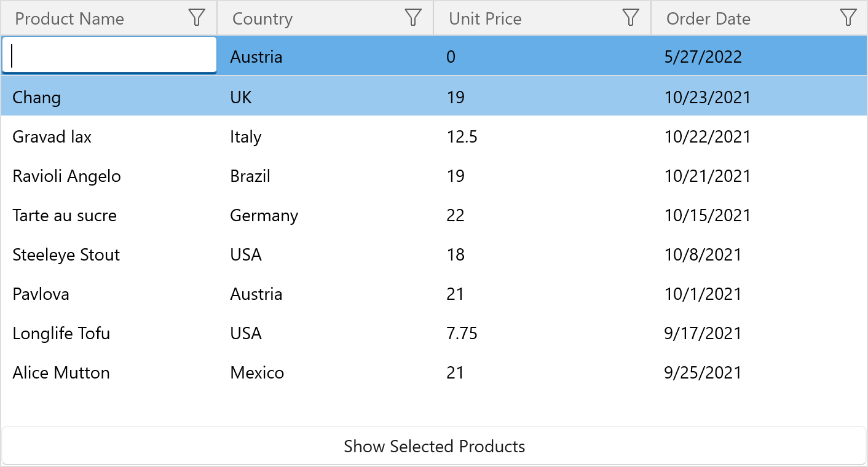Image resolution: width=868 pixels, height=467 pixels.
Task: Focus the empty Product Name edit field
Action: (x=109, y=56)
